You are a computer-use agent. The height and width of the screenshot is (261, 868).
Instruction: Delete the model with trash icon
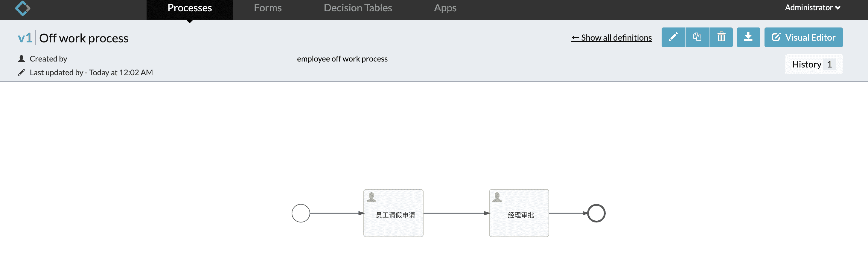point(721,37)
